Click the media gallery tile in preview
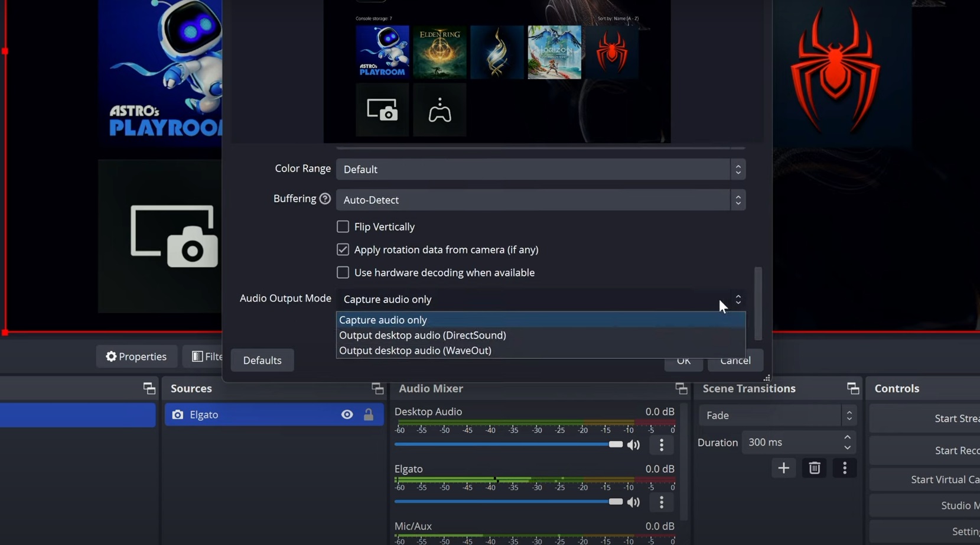This screenshot has width=980, height=545. click(x=382, y=110)
